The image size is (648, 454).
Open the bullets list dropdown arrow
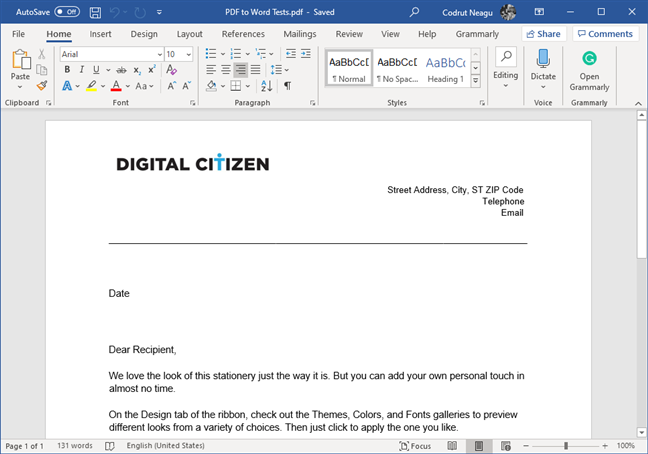click(223, 54)
